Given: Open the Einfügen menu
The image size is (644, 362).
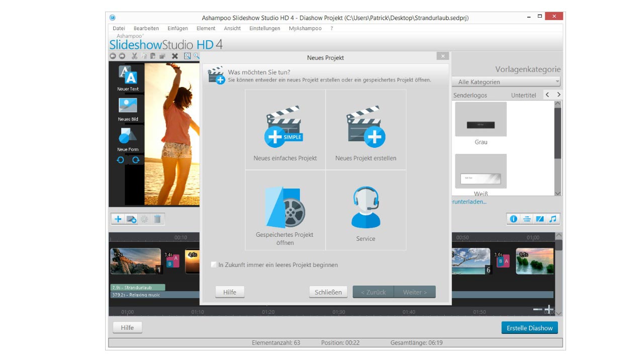Looking at the screenshot, I should coord(178,28).
